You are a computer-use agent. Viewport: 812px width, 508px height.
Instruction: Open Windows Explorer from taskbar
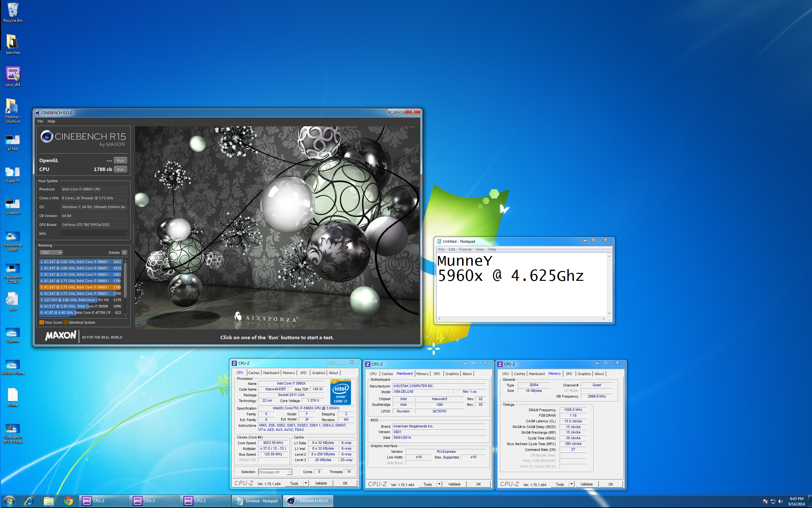click(49, 501)
